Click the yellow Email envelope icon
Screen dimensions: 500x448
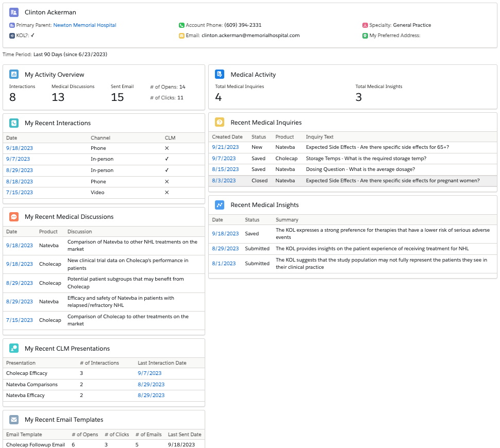tap(181, 36)
